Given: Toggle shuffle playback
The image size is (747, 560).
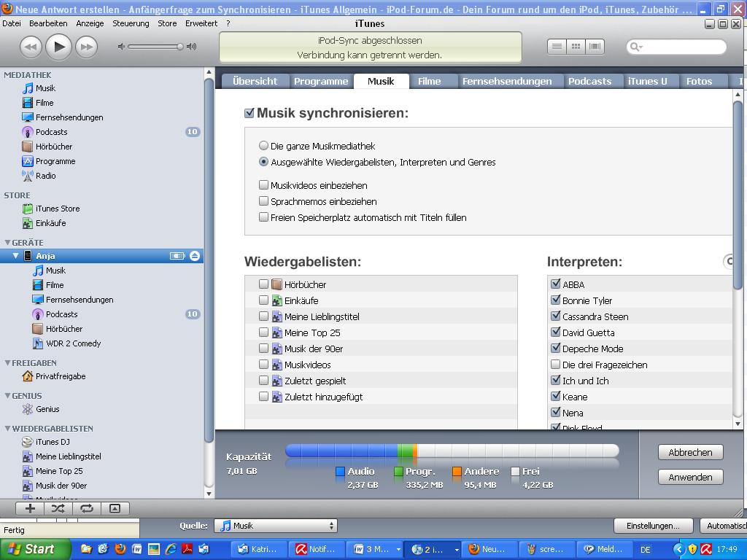Looking at the screenshot, I should (x=58, y=508).
